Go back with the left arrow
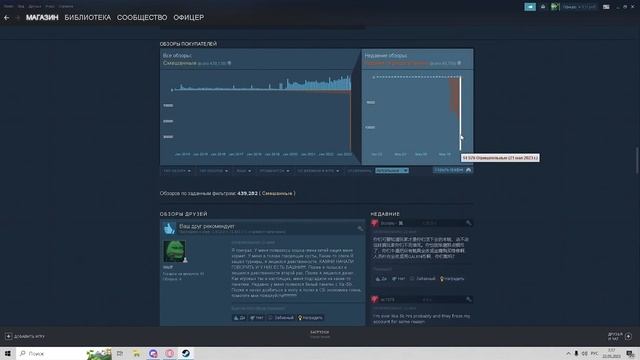Screen dimensions: 640x360 (7, 18)
